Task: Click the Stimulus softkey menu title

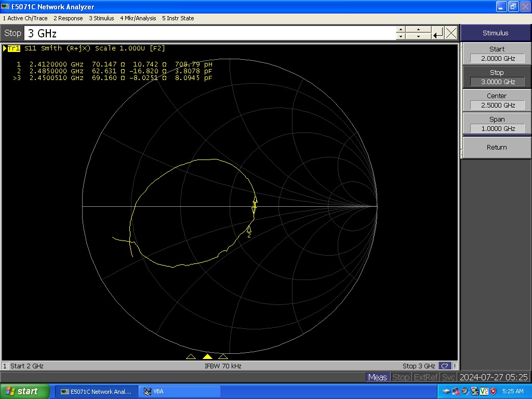Action: click(x=495, y=33)
